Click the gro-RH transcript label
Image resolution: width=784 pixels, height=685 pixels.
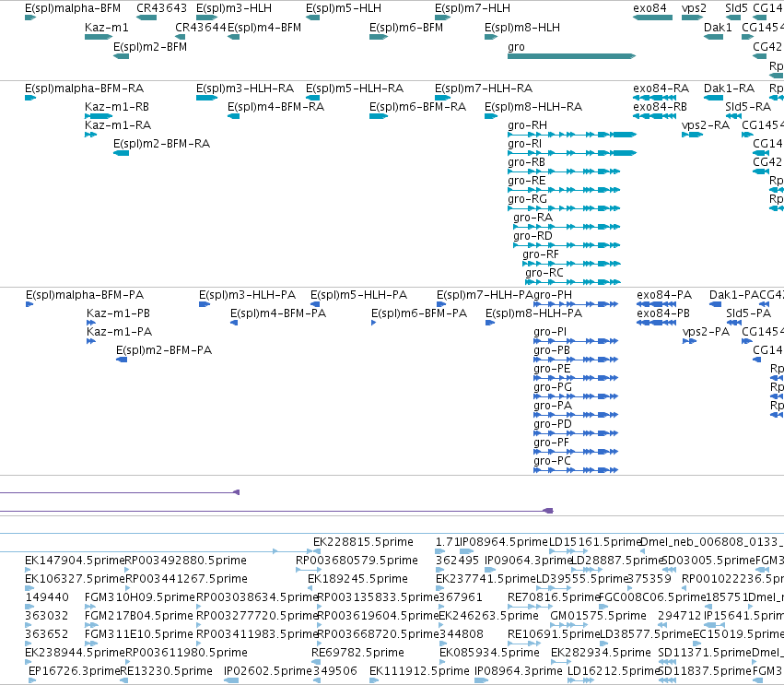click(x=528, y=125)
